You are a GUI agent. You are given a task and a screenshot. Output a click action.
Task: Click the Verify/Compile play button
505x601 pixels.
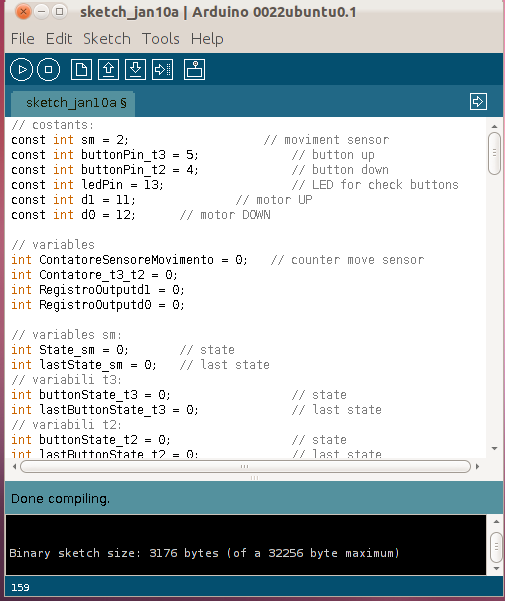(21, 69)
